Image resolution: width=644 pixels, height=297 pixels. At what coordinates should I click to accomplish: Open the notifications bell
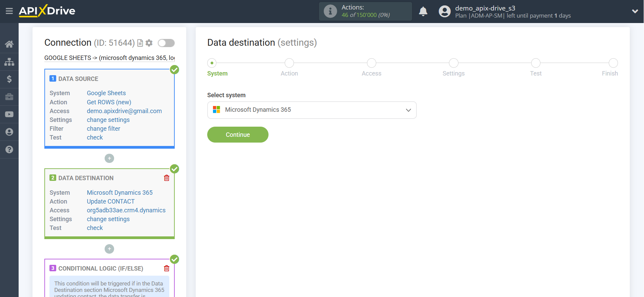pos(423,12)
